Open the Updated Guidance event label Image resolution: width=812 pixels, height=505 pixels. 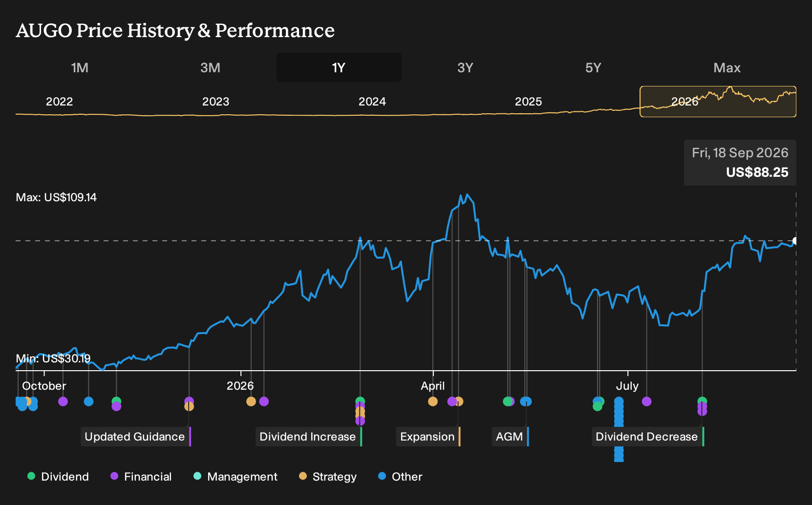(135, 437)
